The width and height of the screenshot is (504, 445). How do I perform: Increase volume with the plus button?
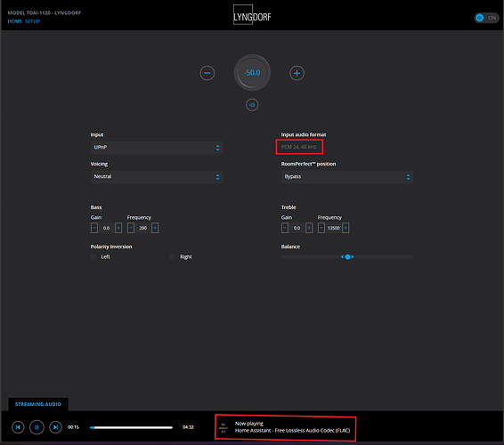pyautogui.click(x=297, y=73)
